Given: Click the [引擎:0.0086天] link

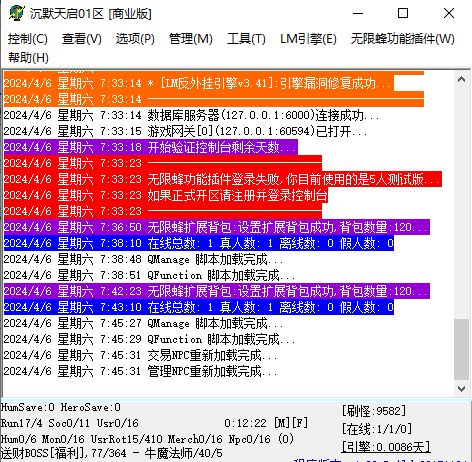Looking at the screenshot, I should pyautogui.click(x=386, y=447).
